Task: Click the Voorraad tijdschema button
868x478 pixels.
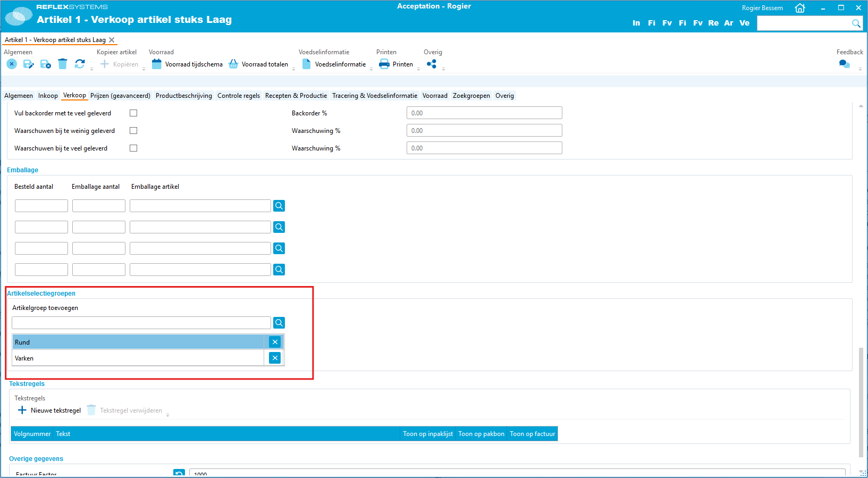Action: 187,64
